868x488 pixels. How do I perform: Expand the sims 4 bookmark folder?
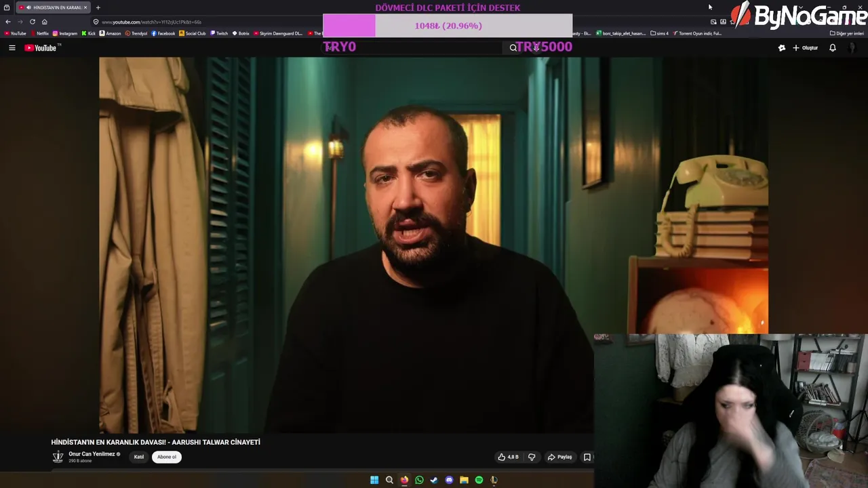[659, 33]
